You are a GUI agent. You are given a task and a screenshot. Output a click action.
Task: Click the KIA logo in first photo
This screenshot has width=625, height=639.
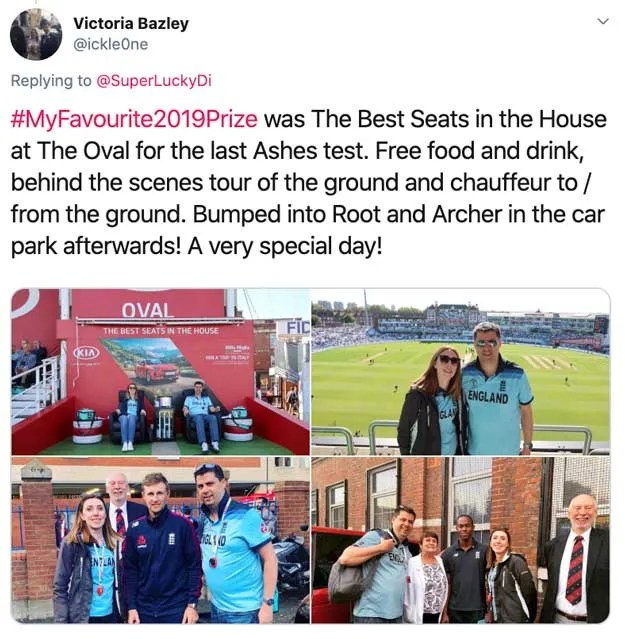pyautogui.click(x=86, y=351)
